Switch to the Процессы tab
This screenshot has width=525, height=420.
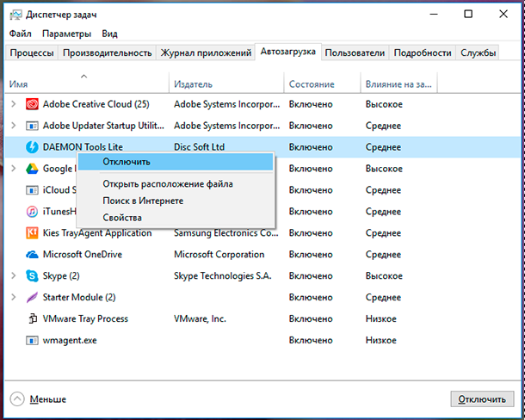pos(32,52)
